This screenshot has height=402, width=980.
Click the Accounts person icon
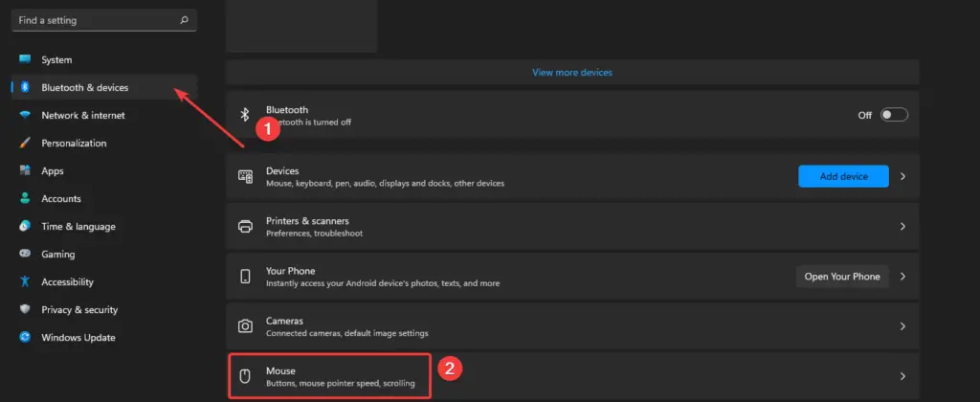25,198
